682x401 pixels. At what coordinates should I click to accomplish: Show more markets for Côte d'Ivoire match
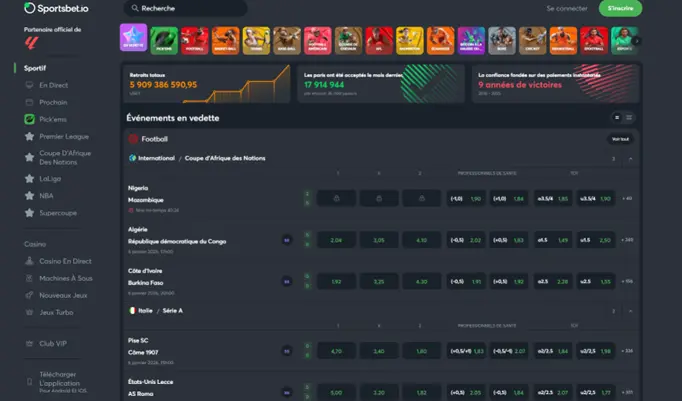click(x=627, y=281)
